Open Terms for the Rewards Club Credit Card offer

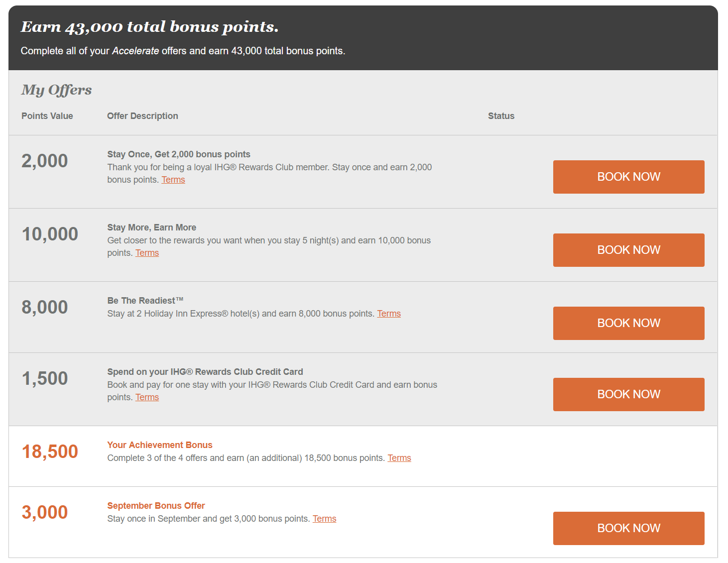point(147,397)
